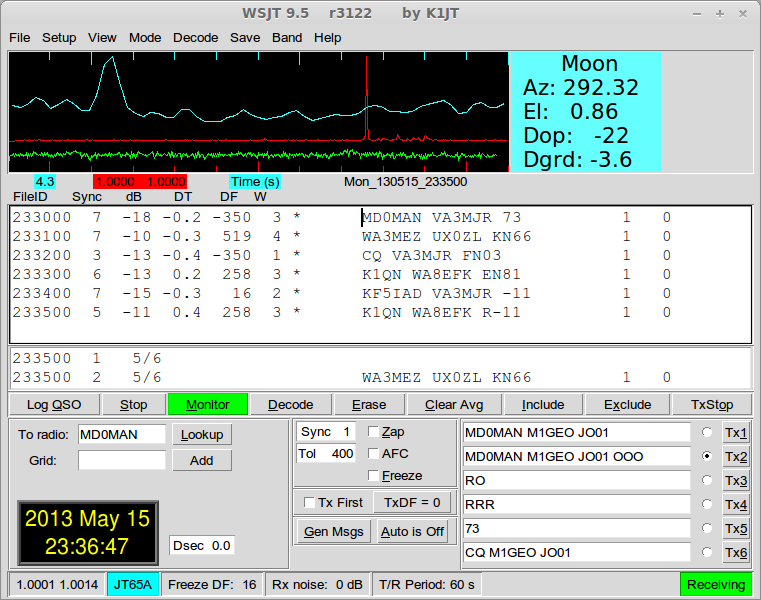The image size is (761, 600).
Task: Enable the Zap checkbox
Action: tap(373, 432)
